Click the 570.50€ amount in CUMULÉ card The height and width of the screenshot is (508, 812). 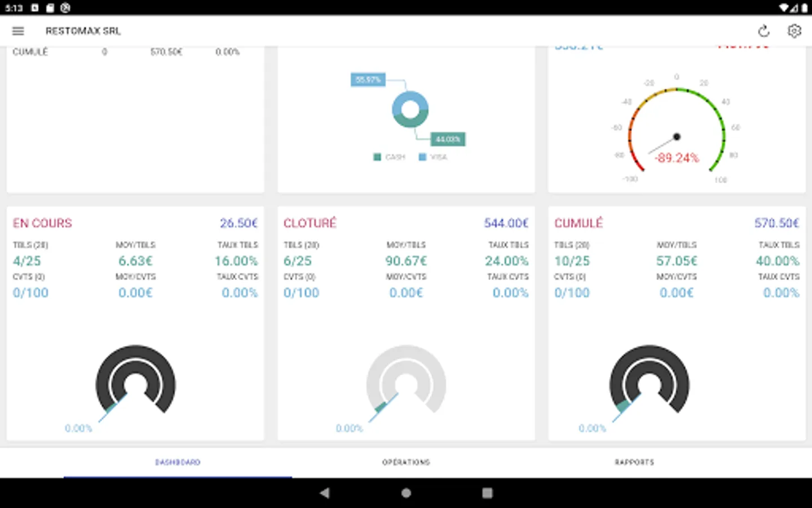(x=776, y=224)
